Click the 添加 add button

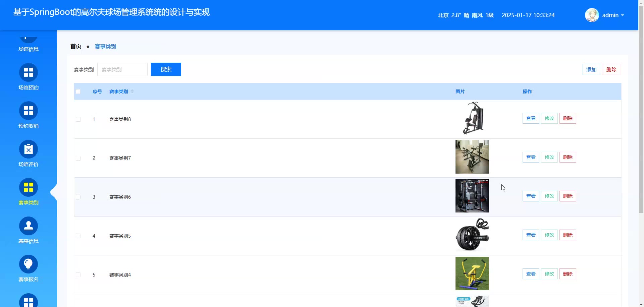(x=591, y=69)
